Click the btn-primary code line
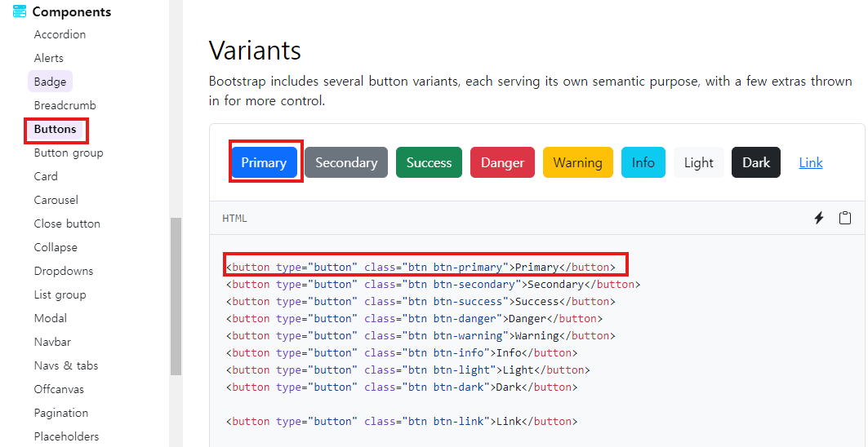 point(421,268)
